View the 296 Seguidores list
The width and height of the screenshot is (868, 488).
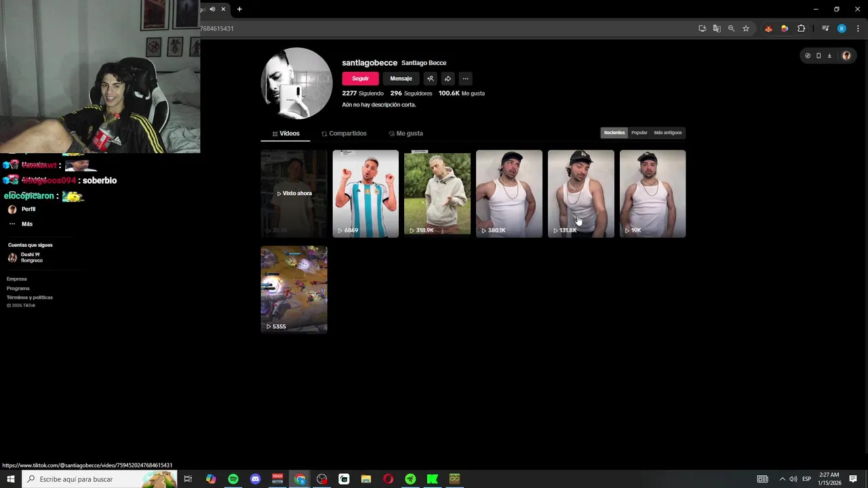click(411, 94)
